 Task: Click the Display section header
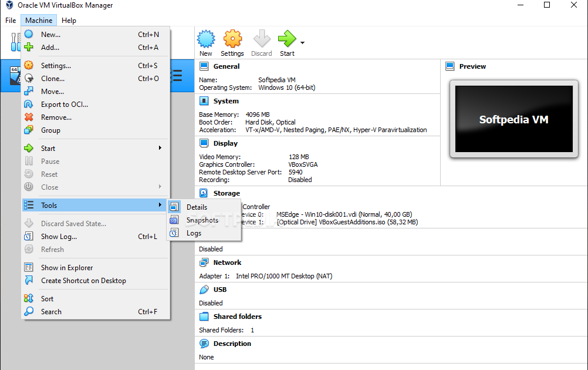[x=225, y=143]
